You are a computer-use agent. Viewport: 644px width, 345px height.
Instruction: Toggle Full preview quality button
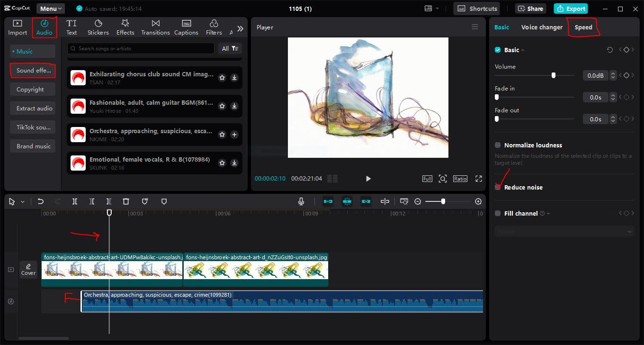click(x=427, y=179)
